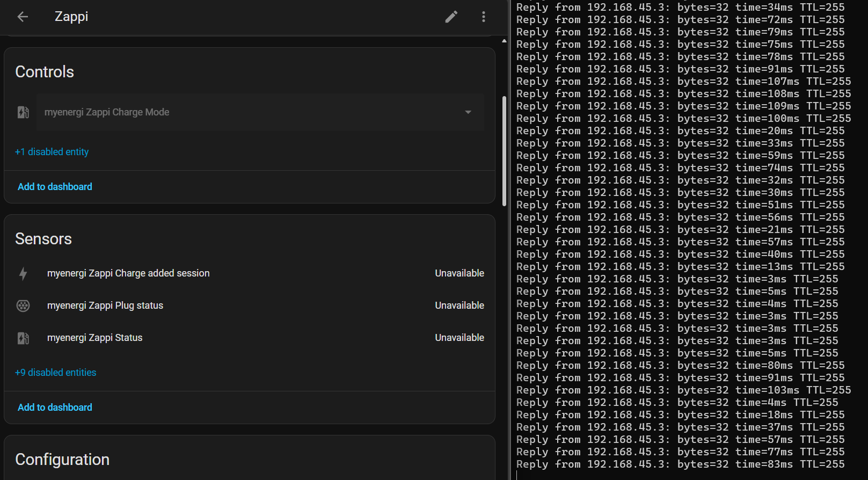Open the three-dot overflow menu
Viewport: 868px width, 480px height.
point(484,17)
